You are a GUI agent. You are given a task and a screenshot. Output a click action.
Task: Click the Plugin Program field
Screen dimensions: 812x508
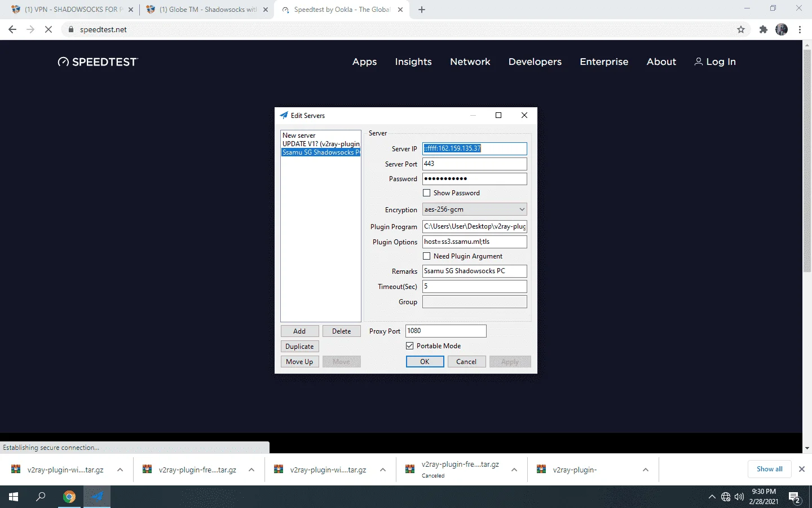coord(475,226)
